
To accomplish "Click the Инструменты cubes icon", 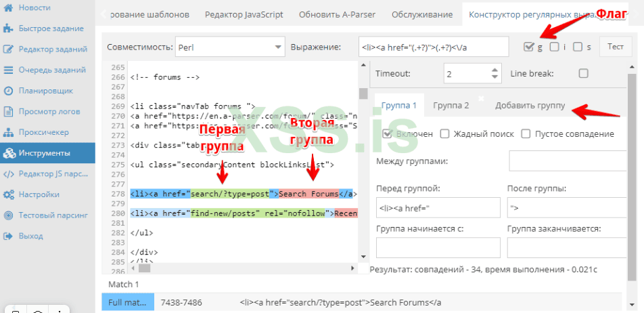I will tap(9, 153).
